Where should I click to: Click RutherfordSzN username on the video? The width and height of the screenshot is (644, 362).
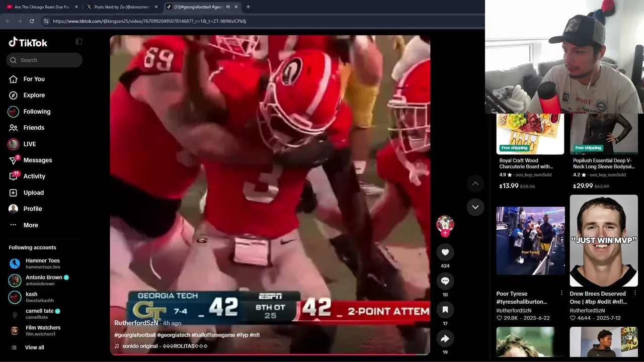(136, 323)
